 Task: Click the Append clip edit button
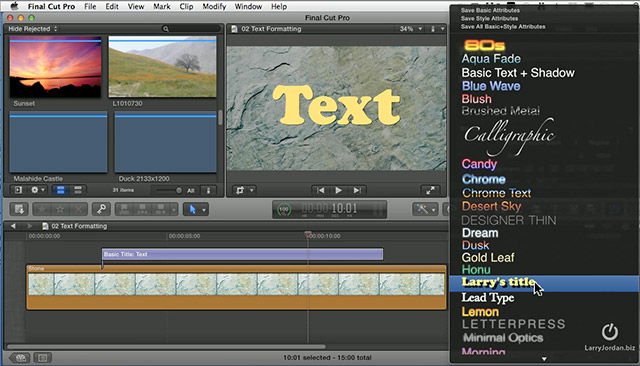tap(160, 209)
